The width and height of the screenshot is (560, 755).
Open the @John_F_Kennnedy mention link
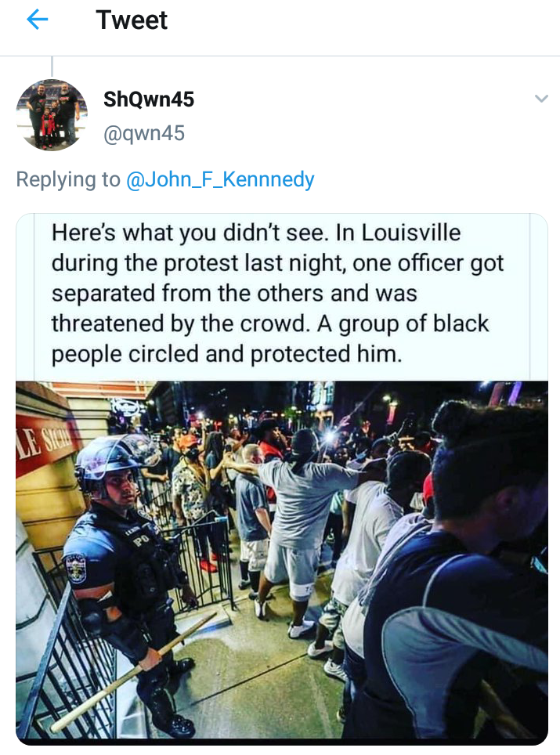[220, 179]
